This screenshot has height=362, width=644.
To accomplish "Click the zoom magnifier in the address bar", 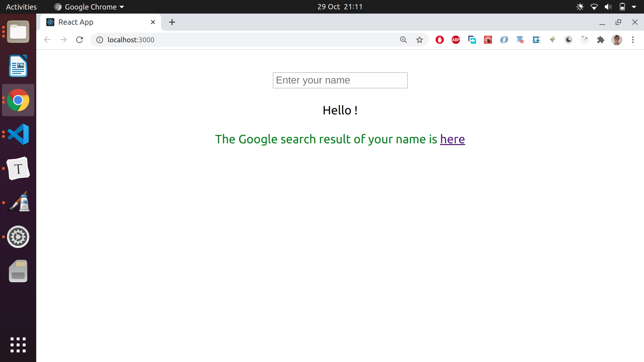I will click(404, 40).
